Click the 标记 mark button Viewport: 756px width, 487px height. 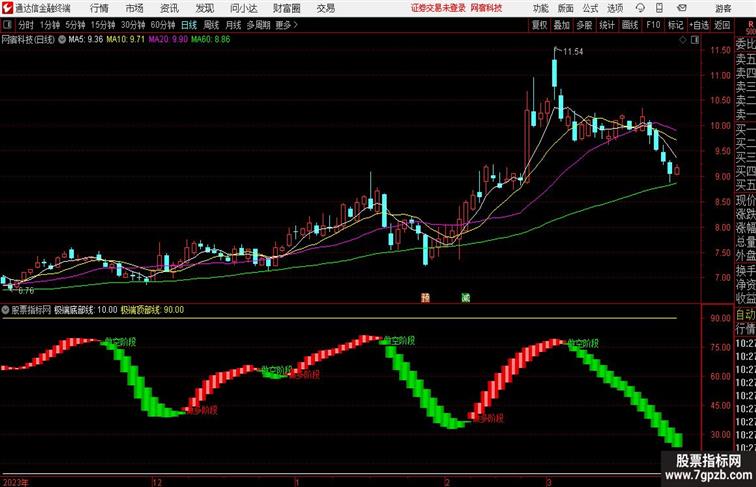tap(675, 25)
